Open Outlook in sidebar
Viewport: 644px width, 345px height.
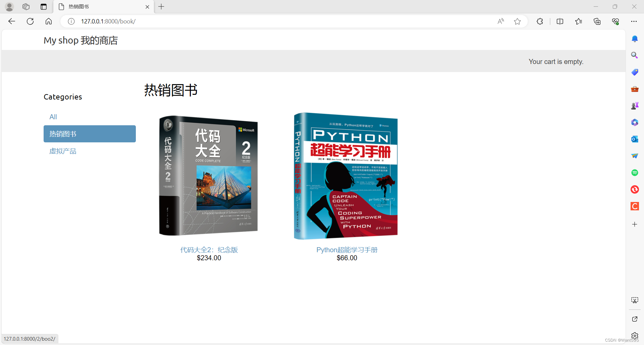point(635,139)
